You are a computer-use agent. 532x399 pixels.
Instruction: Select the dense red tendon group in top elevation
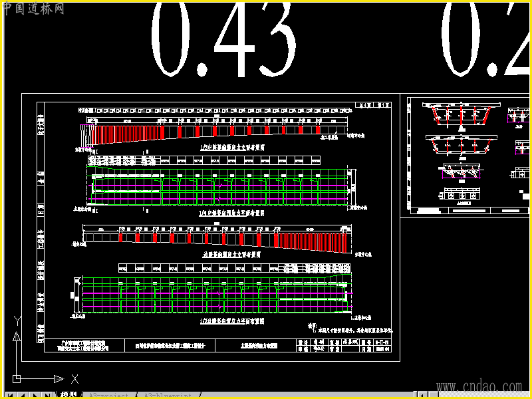(x=126, y=132)
